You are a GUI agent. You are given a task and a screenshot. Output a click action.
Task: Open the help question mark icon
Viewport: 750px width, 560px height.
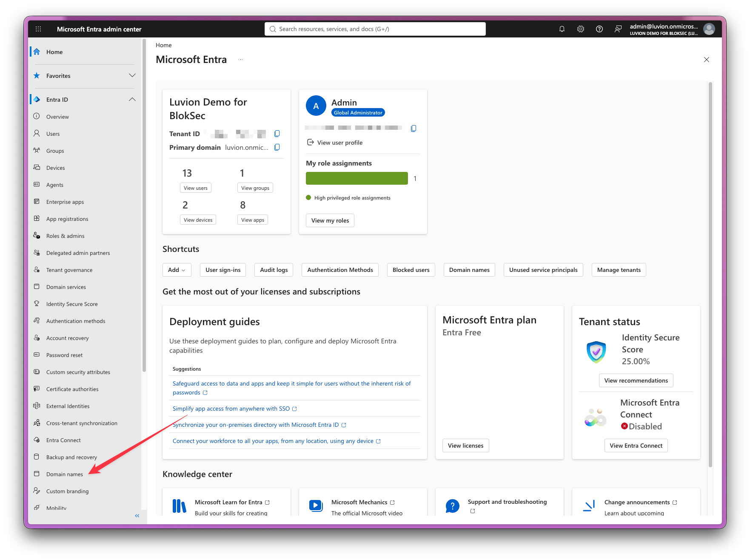point(599,29)
